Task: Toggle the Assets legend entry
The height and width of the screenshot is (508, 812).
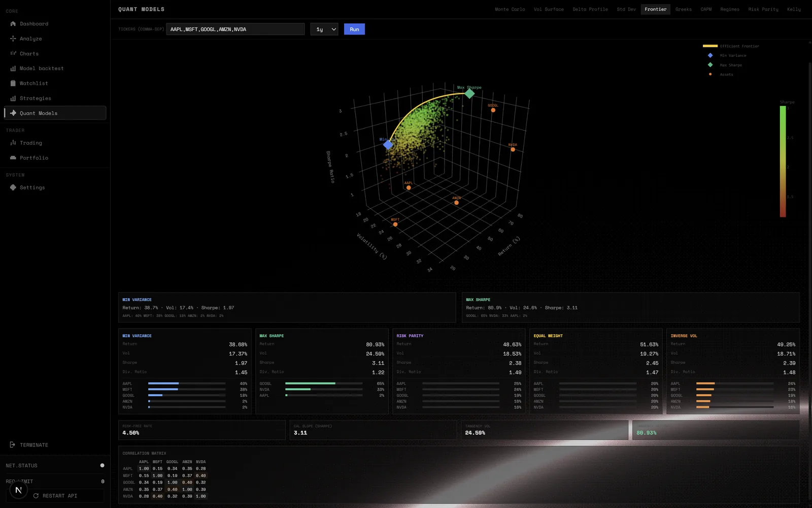Action: [x=721, y=75]
